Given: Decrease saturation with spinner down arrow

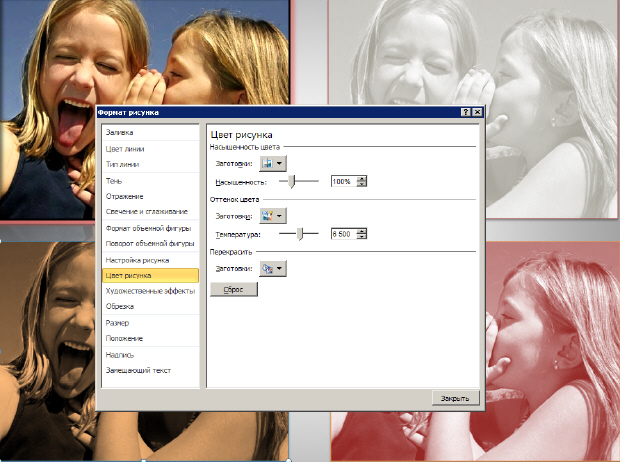Looking at the screenshot, I should click(x=362, y=184).
